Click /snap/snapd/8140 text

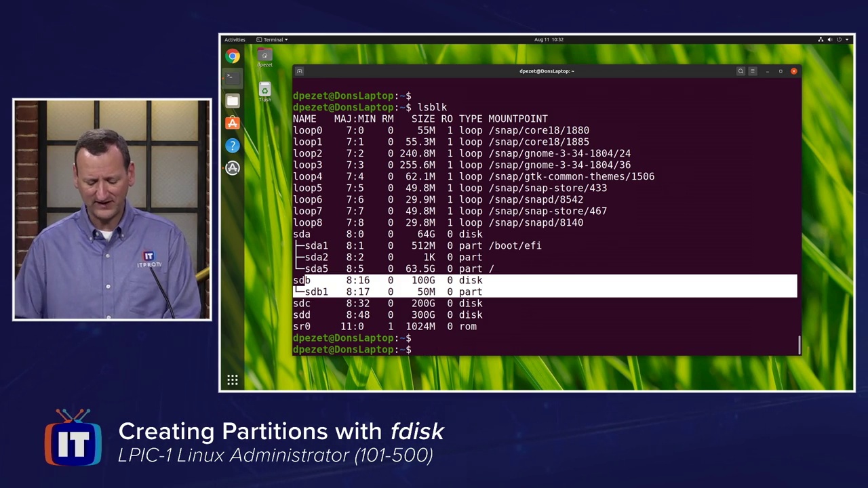coord(536,222)
